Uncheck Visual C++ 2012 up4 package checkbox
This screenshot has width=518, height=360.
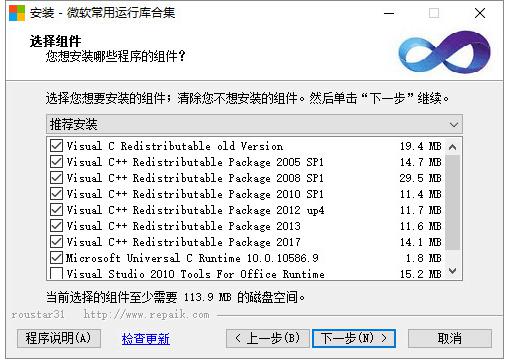pyautogui.click(x=56, y=210)
